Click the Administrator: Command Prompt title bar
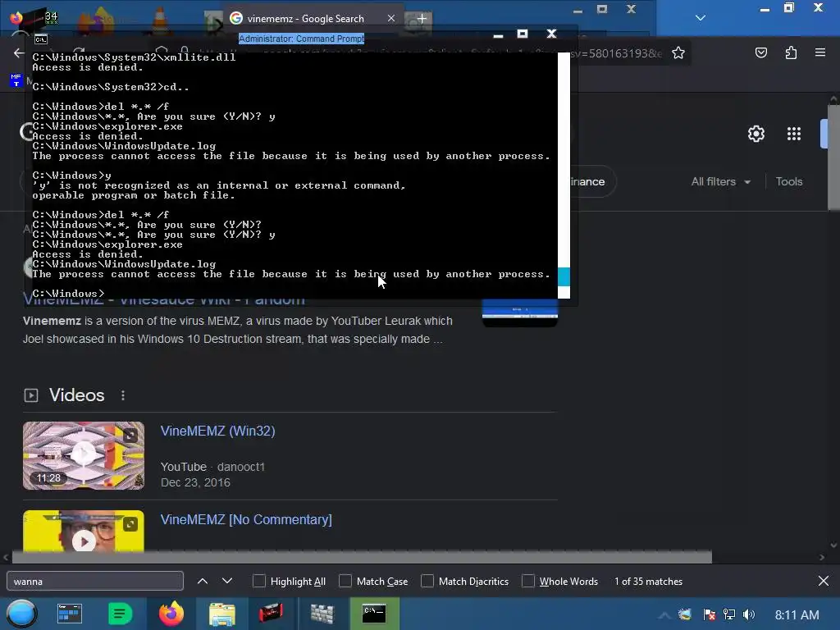The image size is (840, 630). point(301,39)
